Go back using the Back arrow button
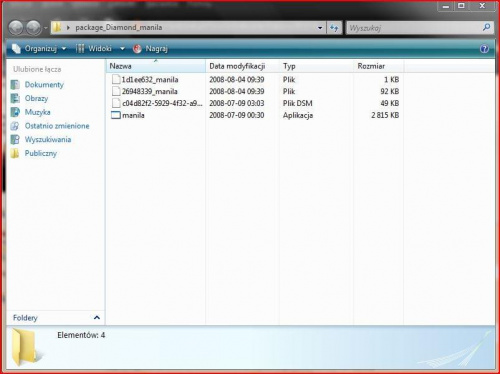 coord(16,28)
